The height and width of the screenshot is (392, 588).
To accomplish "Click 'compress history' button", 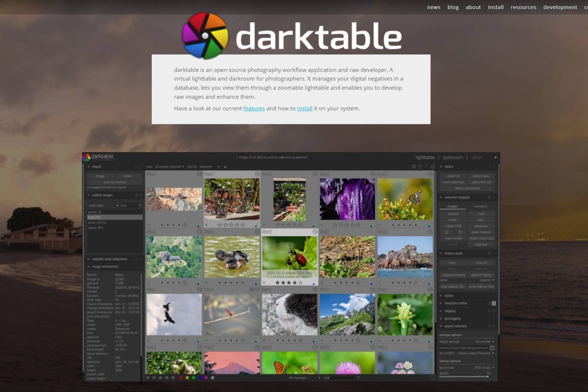I will (453, 275).
